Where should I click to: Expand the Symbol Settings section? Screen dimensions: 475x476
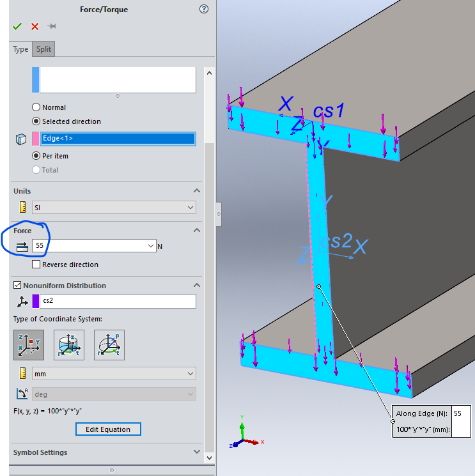click(x=197, y=452)
